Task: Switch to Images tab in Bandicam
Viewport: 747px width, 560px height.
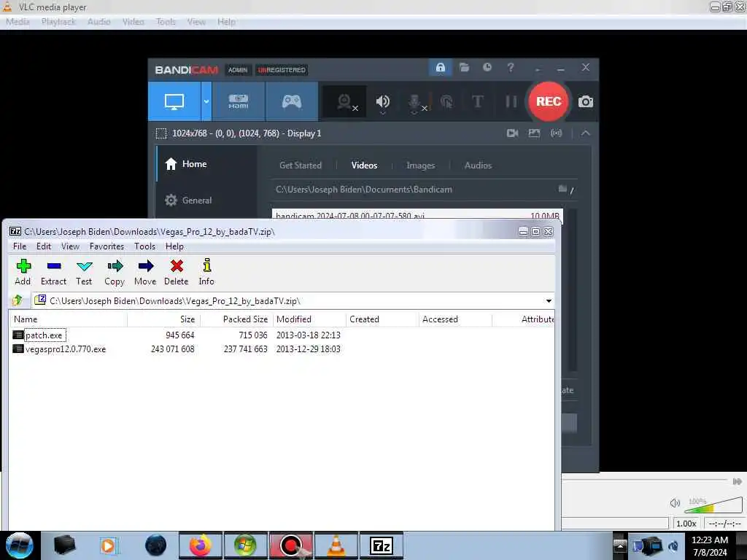Action: [x=421, y=166]
